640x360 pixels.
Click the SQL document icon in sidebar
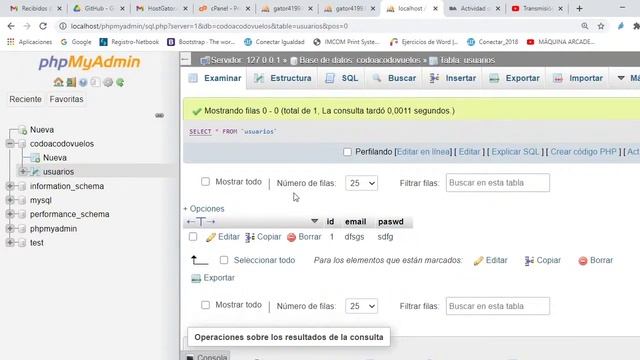[95, 82]
